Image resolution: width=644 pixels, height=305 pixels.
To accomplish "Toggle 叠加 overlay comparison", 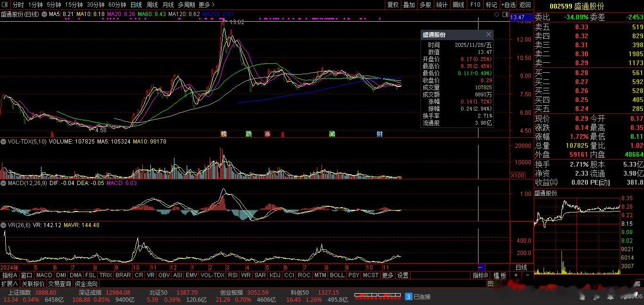I will 409,5.
